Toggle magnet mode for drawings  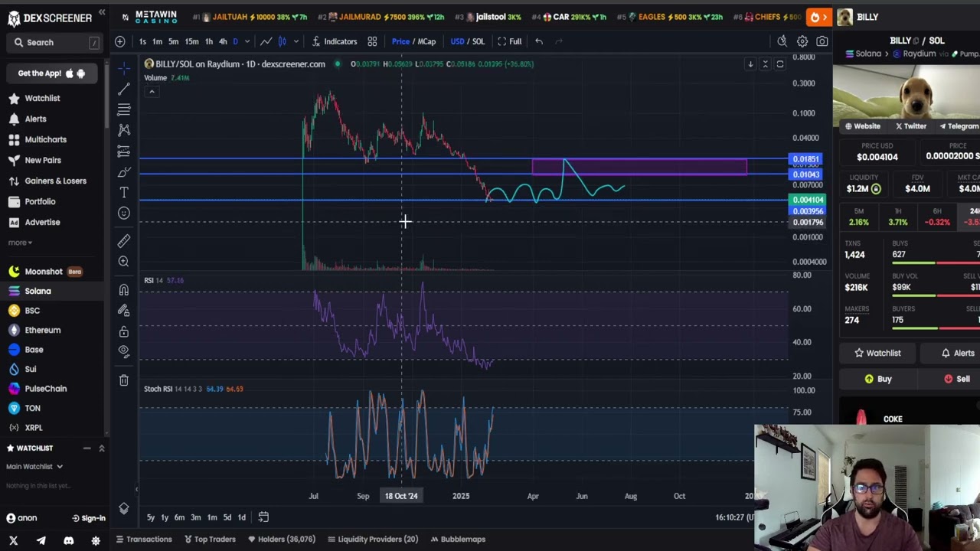124,290
